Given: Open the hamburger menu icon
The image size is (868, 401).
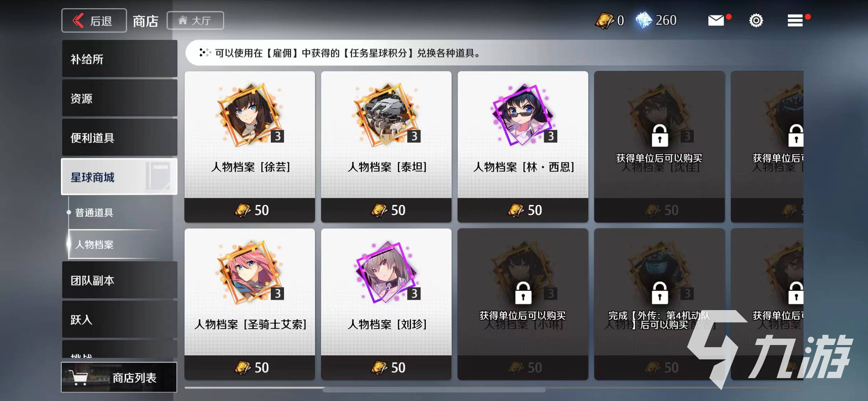Looking at the screenshot, I should pos(795,20).
